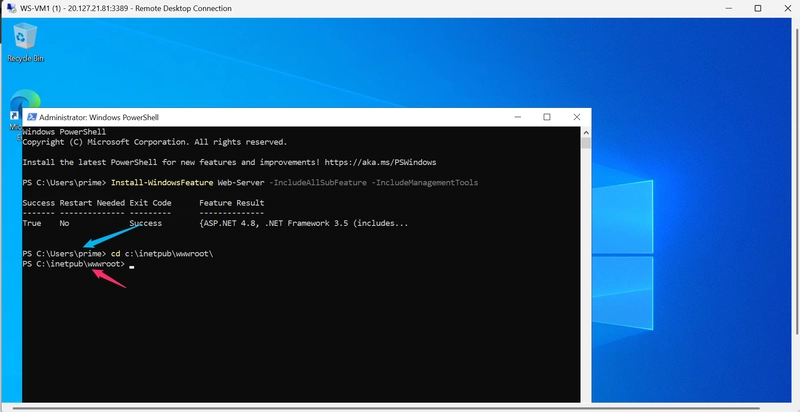Maximize the Windows PowerShell window
The width and height of the screenshot is (800, 412).
[x=546, y=117]
